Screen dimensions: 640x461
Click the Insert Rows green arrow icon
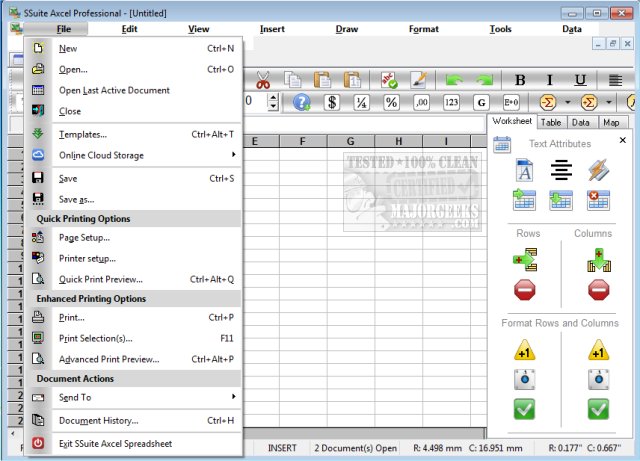(525, 260)
